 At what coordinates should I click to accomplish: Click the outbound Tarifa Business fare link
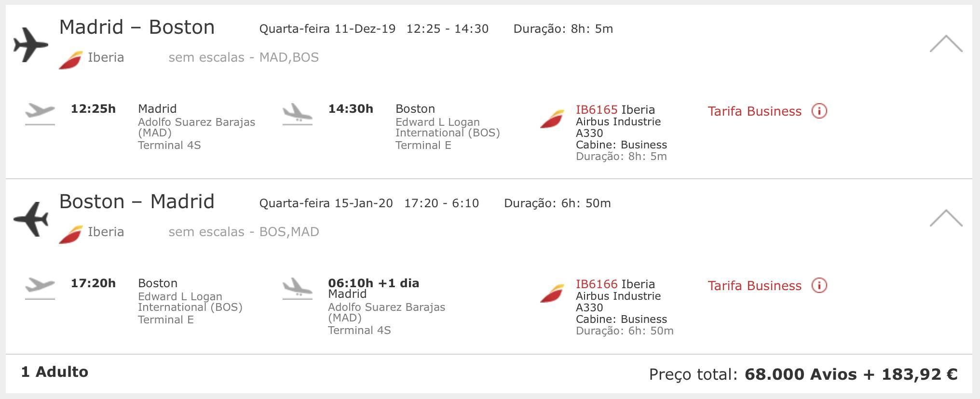click(754, 111)
